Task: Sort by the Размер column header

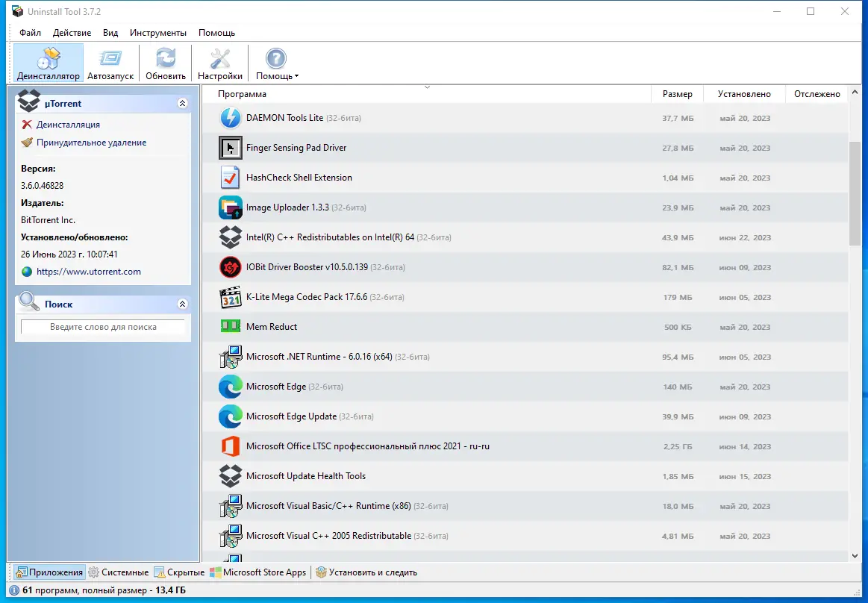Action: point(678,94)
